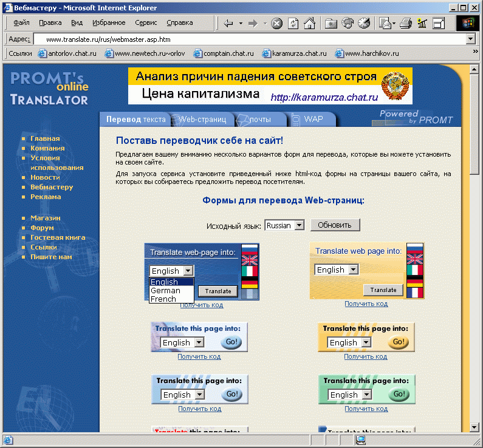This screenshot has height=448, width=483.
Task: Open the Search toolbar icon
Action: pyautogui.click(x=331, y=24)
